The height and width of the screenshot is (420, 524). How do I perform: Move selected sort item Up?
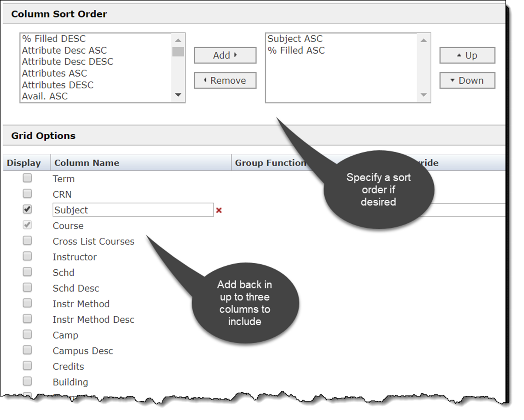coord(467,55)
